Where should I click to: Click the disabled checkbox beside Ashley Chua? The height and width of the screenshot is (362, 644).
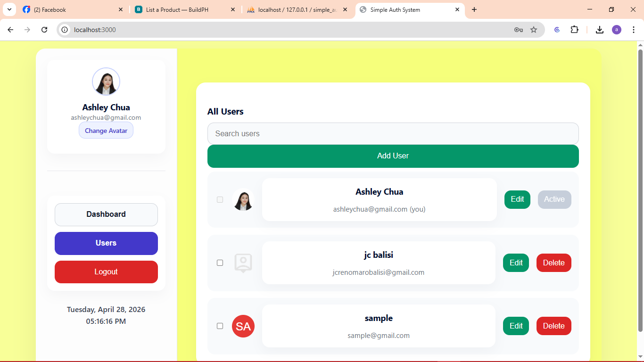click(x=220, y=199)
